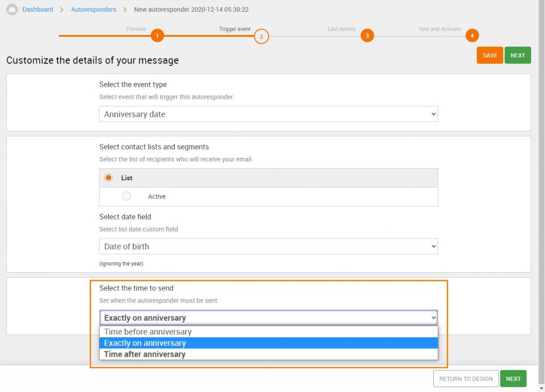Viewport: 545px width, 392px height.
Task: Click the chevron on the time to send dropdown
Action: [432, 318]
